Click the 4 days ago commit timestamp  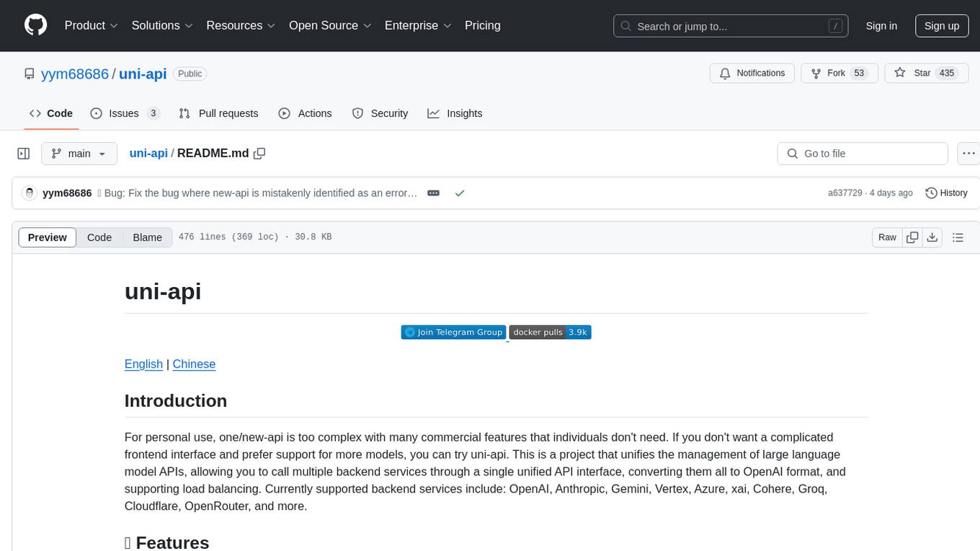(x=891, y=193)
